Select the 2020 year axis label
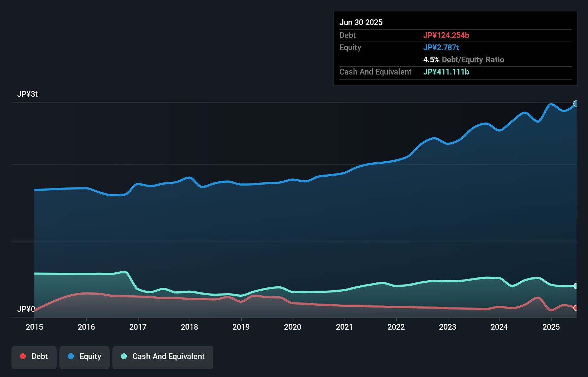588x377 pixels. 293,327
